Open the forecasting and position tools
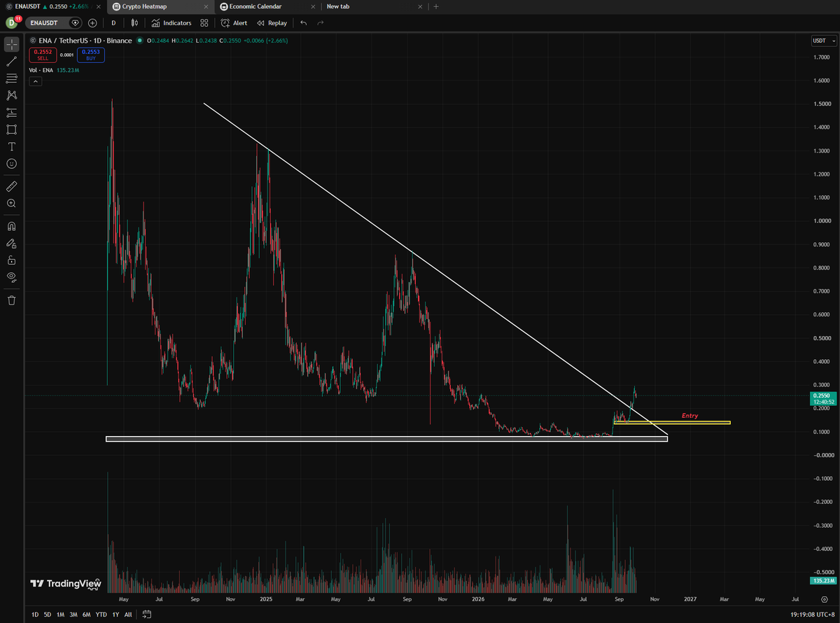 tap(11, 112)
